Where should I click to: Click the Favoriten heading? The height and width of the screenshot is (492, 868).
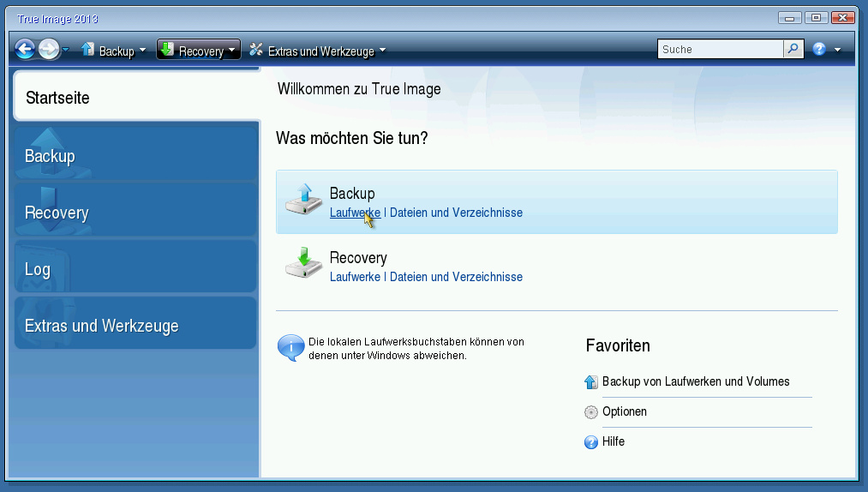click(x=618, y=345)
